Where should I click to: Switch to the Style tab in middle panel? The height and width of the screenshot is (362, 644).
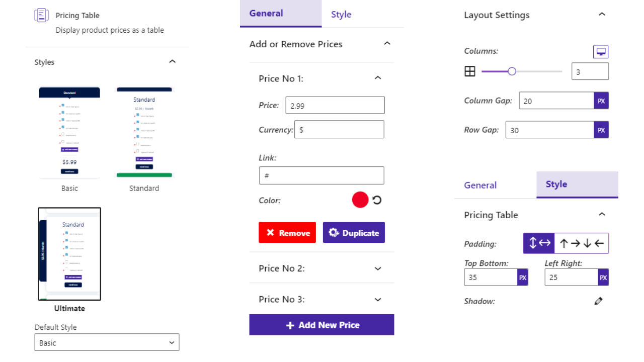pos(341,15)
